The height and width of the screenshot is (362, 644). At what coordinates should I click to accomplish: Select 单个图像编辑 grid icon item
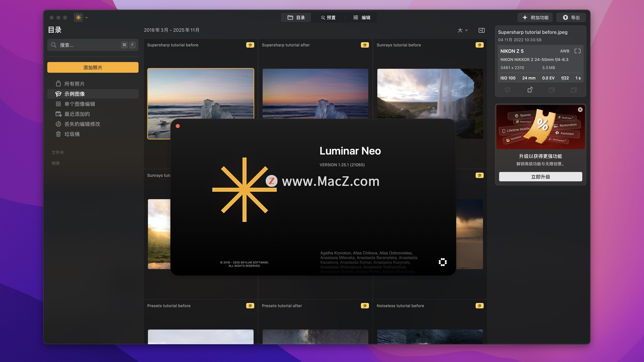click(79, 104)
